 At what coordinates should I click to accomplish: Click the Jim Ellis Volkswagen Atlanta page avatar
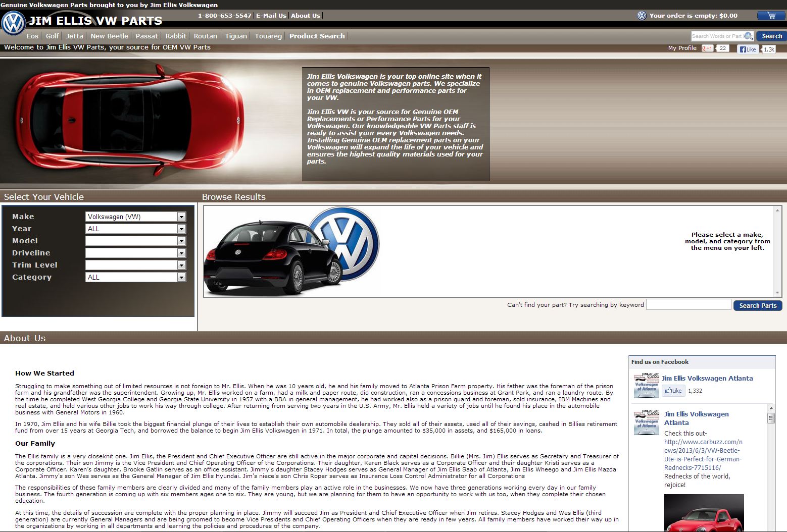click(x=647, y=386)
